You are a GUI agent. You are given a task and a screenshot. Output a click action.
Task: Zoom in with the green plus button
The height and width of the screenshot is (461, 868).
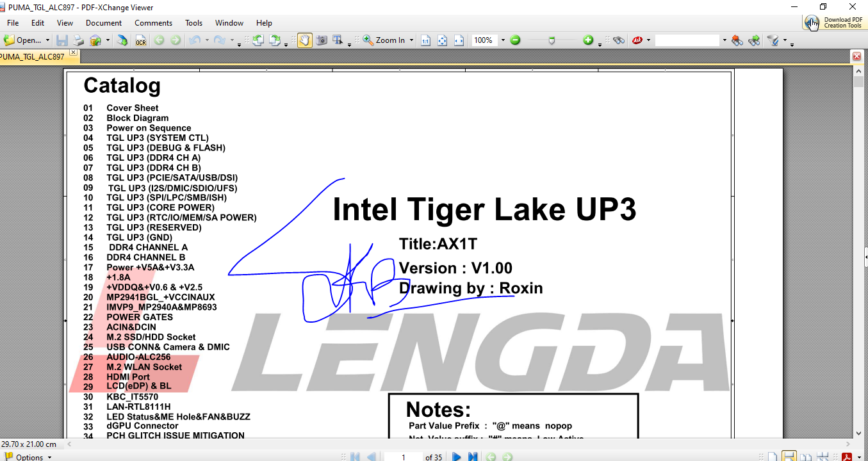pyautogui.click(x=589, y=40)
